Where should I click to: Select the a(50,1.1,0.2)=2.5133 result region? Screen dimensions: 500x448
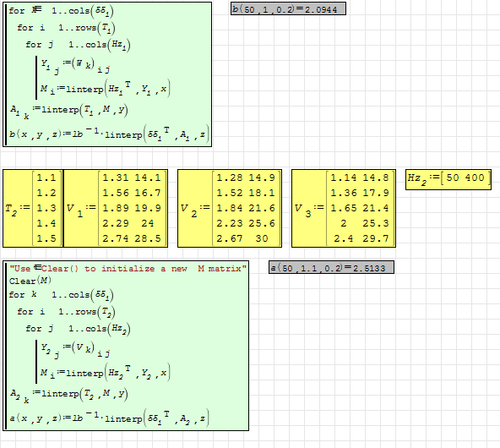331,267
